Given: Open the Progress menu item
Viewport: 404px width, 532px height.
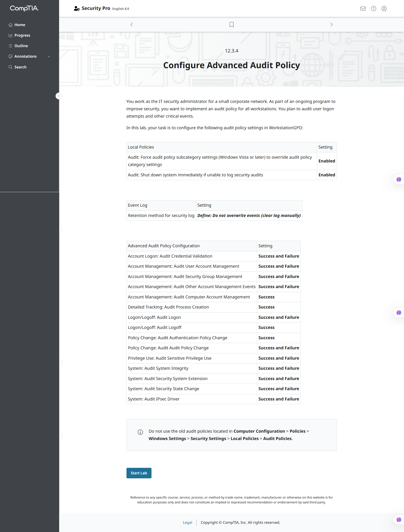Looking at the screenshot, I should (x=22, y=35).
